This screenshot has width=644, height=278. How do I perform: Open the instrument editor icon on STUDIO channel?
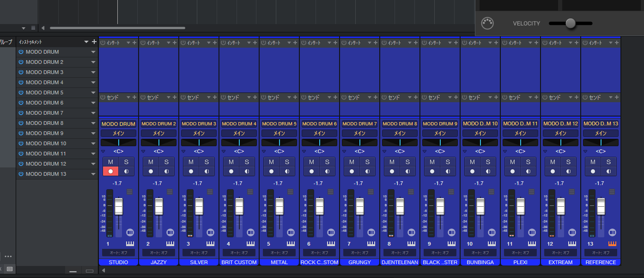click(130, 232)
